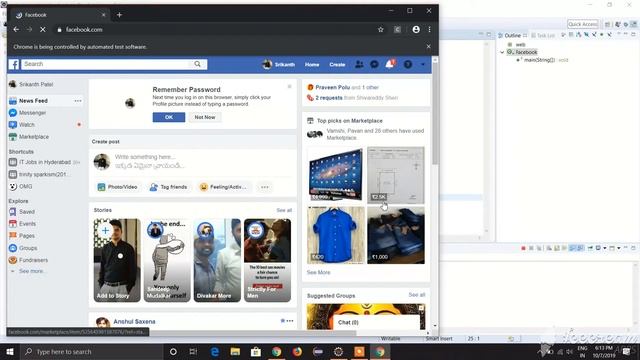Open the Add to Story card

pos(117,260)
